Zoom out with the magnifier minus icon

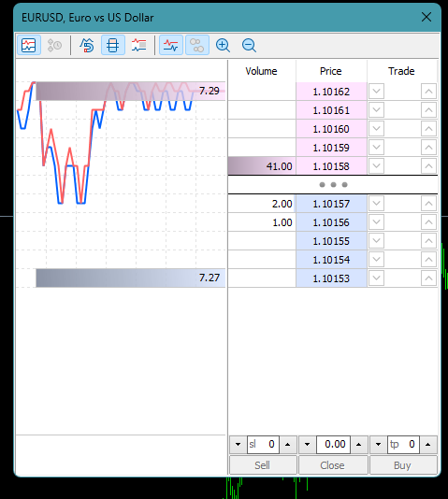(x=249, y=45)
